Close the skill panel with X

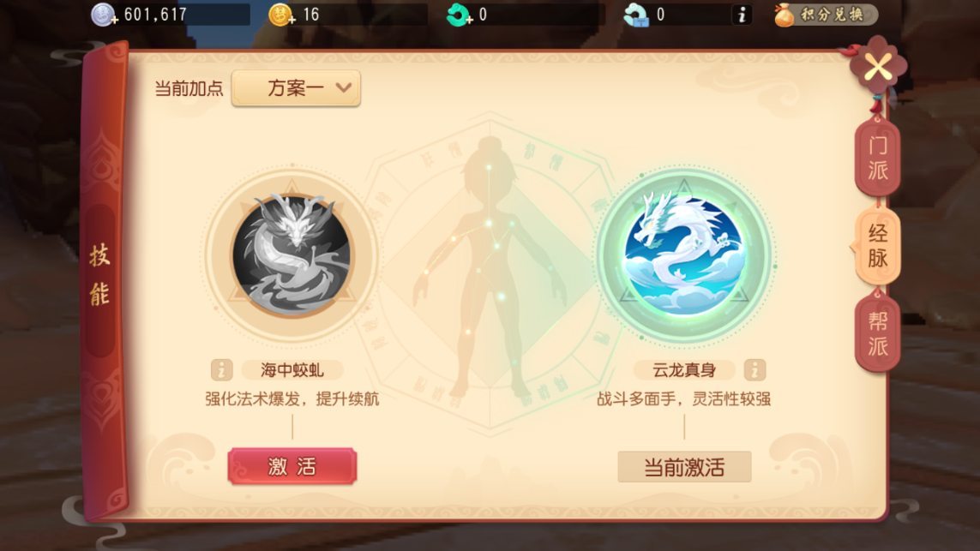click(x=878, y=68)
